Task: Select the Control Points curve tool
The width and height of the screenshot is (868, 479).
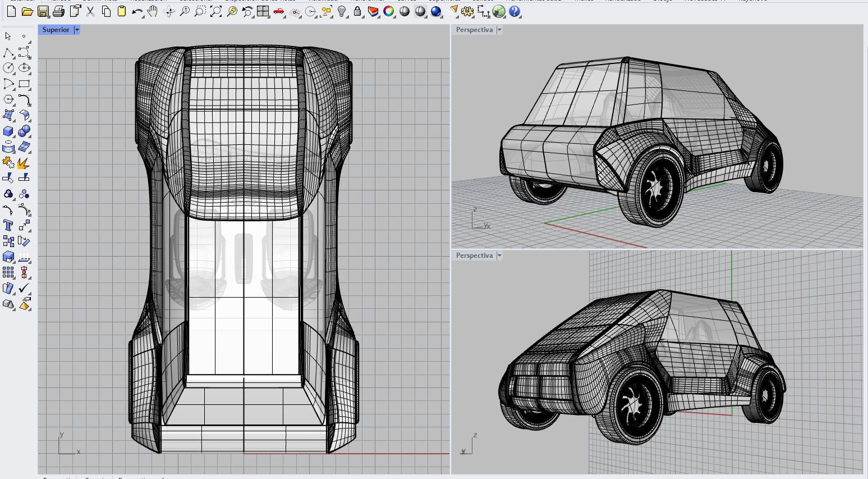Action: [24, 52]
